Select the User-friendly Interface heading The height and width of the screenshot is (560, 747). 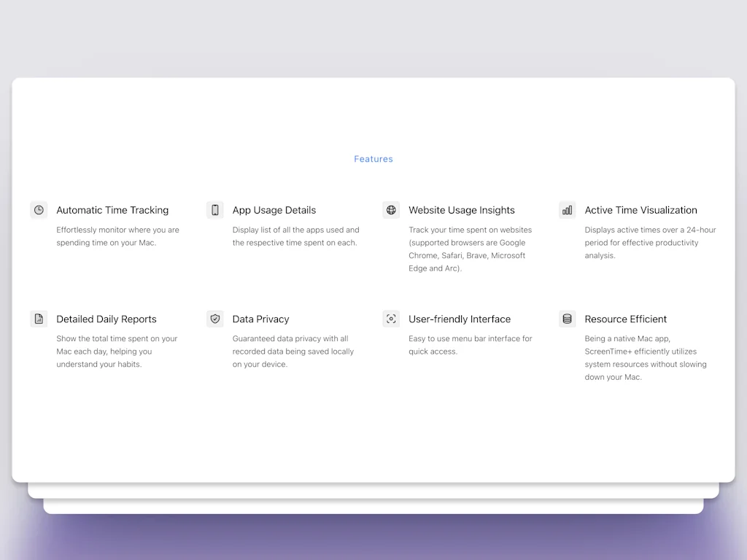pos(460,319)
